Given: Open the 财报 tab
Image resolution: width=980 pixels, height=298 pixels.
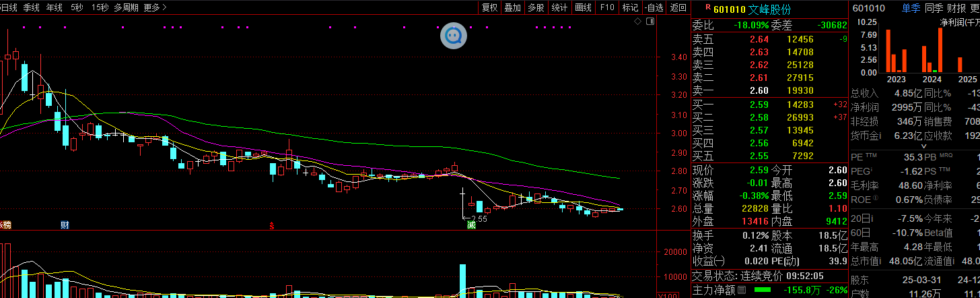Looking at the screenshot, I should point(956,8).
